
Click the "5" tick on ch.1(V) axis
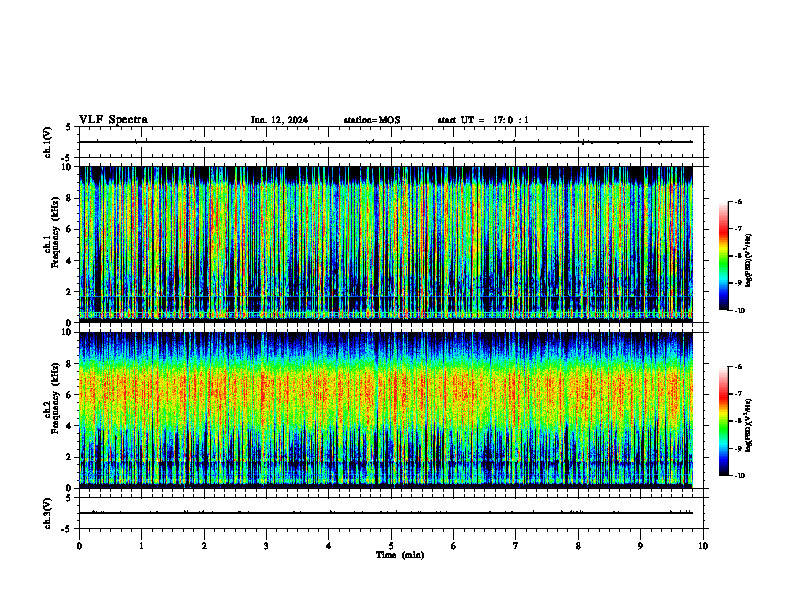coord(69,128)
